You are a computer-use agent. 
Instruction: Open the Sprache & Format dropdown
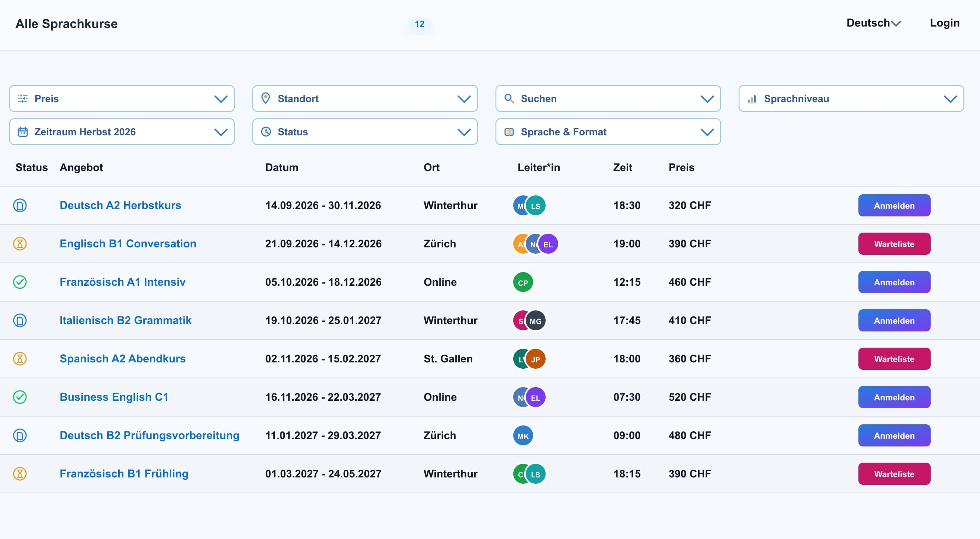click(x=608, y=132)
